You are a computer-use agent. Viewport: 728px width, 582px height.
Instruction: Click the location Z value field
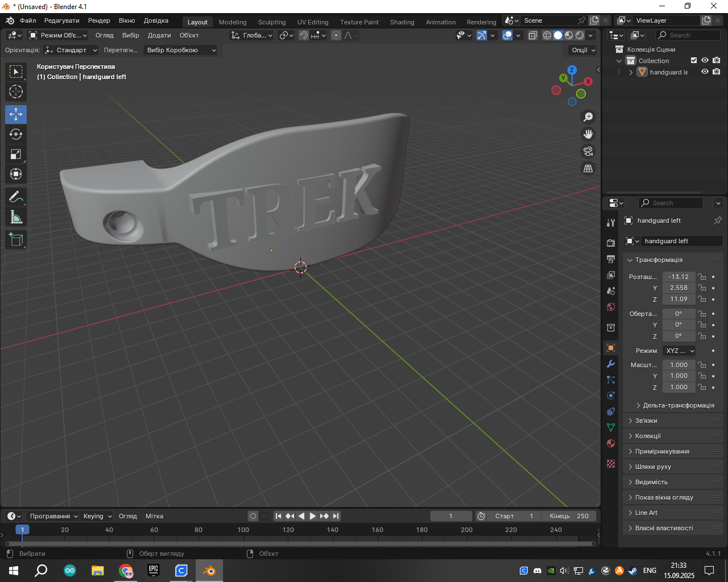pyautogui.click(x=679, y=299)
